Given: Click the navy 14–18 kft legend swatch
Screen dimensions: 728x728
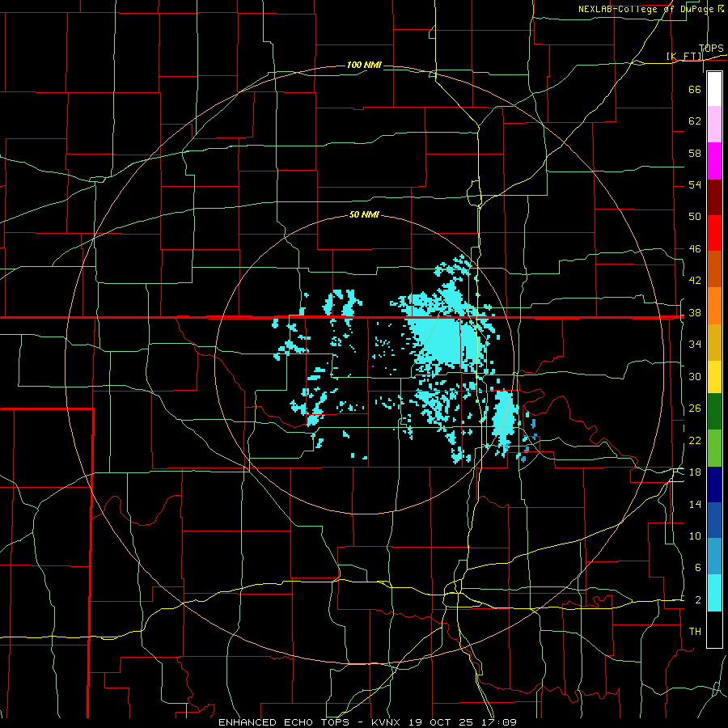Looking at the screenshot, I should point(714,485).
